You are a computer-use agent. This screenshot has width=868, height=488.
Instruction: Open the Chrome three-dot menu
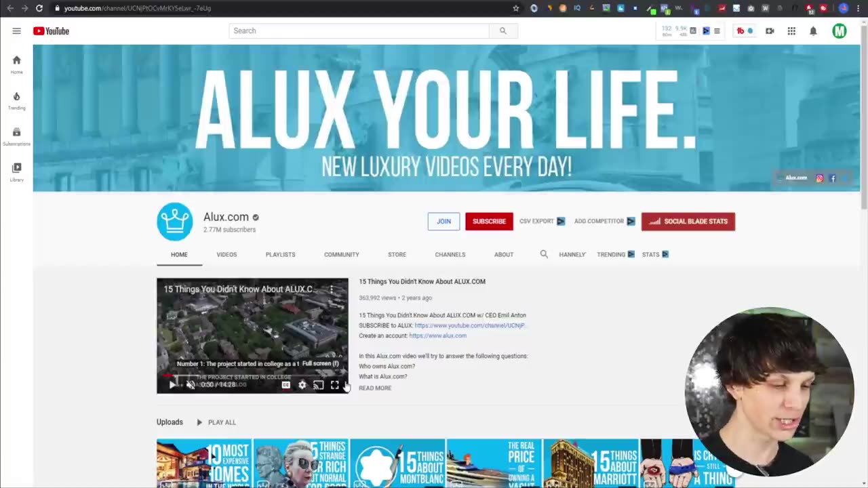coord(859,8)
